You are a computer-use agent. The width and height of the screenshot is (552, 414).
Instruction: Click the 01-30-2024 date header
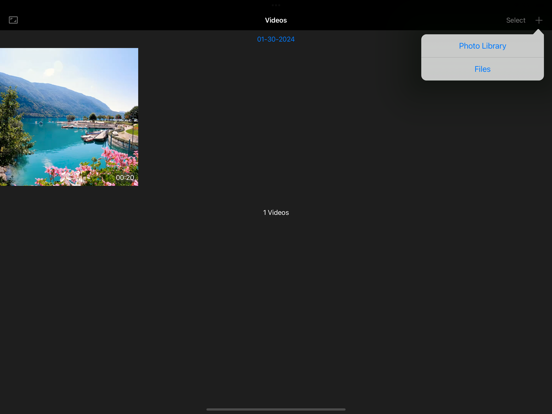(276, 39)
